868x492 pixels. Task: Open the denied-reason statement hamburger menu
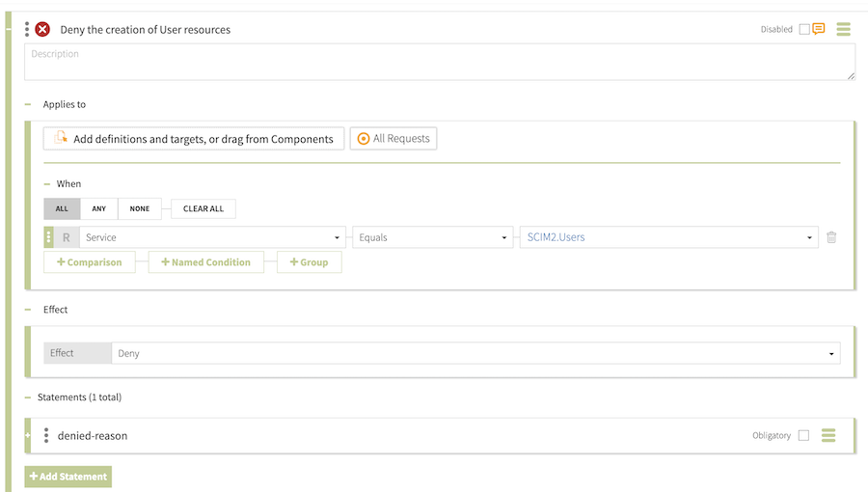[828, 435]
